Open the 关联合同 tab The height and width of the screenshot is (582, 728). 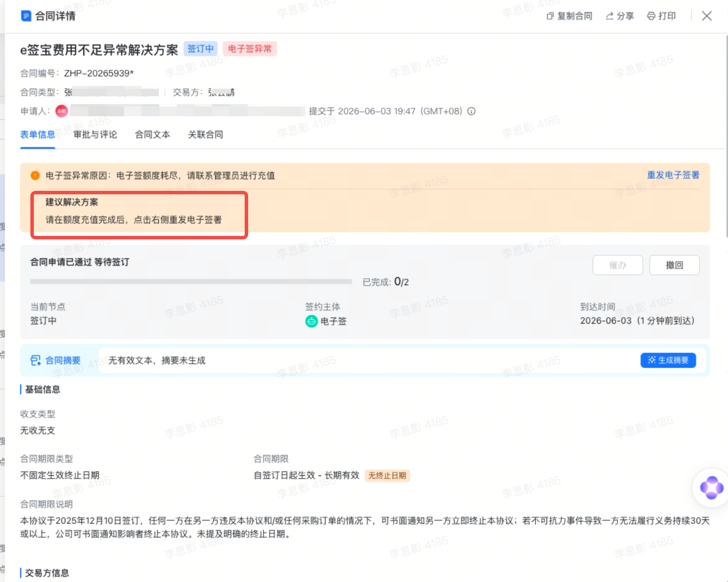click(x=205, y=134)
